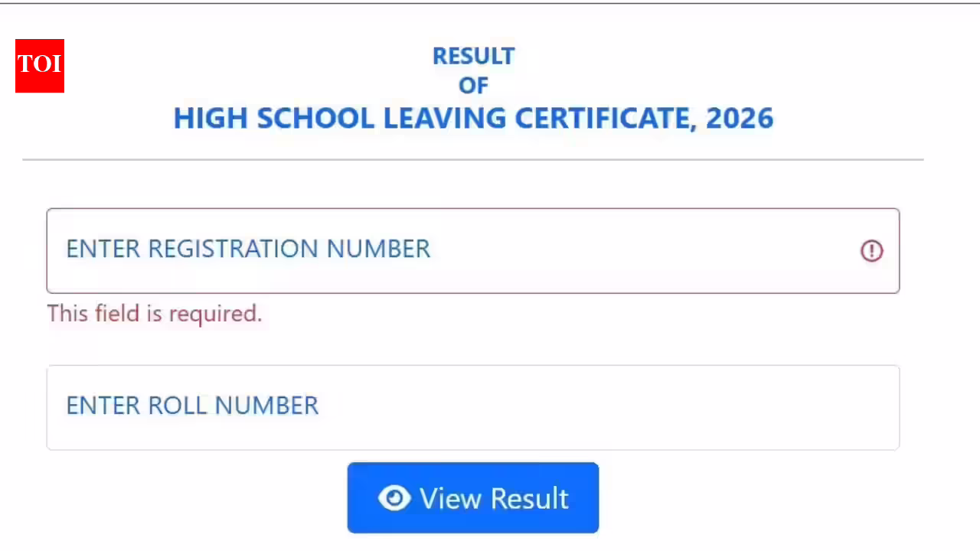Click the 'ENTER REGISTRATION NUMBER' placeholder text
Viewport: 980px width, 551px height.
[248, 249]
